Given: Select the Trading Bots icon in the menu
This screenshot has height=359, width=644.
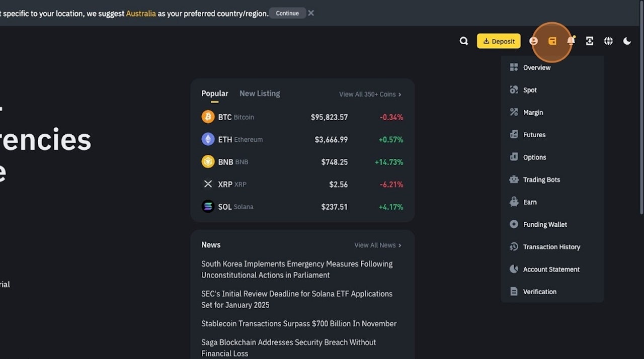Looking at the screenshot, I should coord(513,179).
